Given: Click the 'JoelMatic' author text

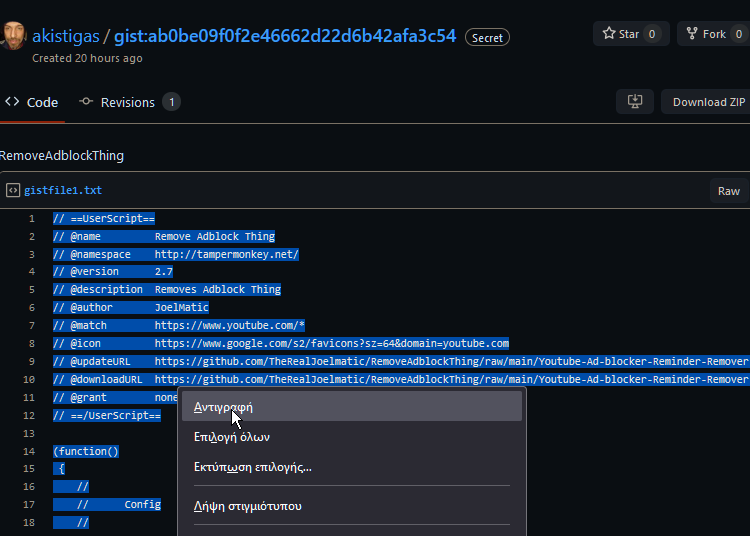Looking at the screenshot, I should point(182,307).
